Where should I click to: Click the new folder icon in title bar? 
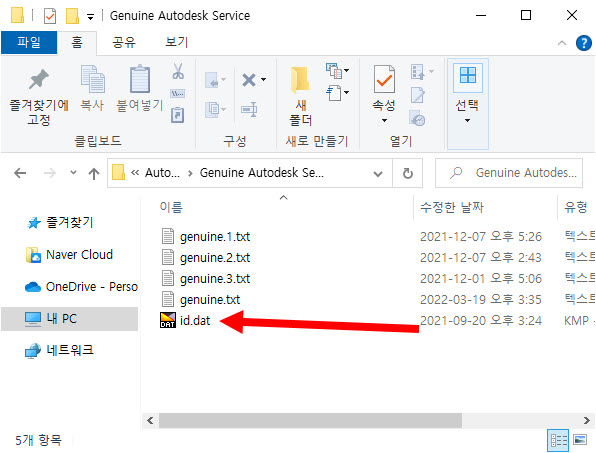72,16
